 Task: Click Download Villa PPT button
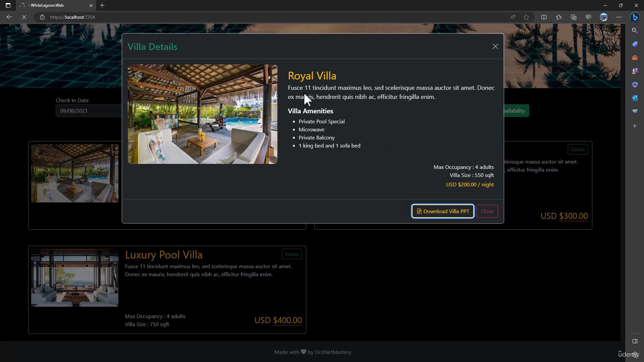click(x=443, y=211)
